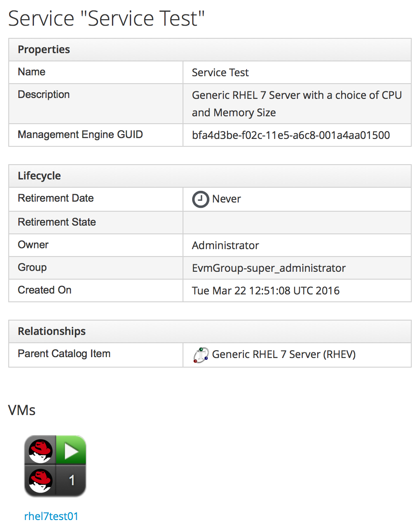Click the Relationships section header

tap(51, 331)
